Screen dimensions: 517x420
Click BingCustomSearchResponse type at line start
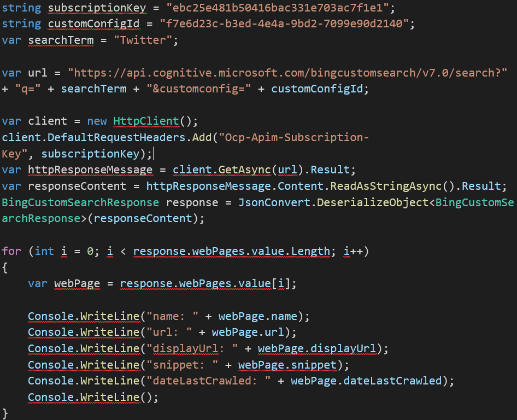pyautogui.click(x=80, y=202)
